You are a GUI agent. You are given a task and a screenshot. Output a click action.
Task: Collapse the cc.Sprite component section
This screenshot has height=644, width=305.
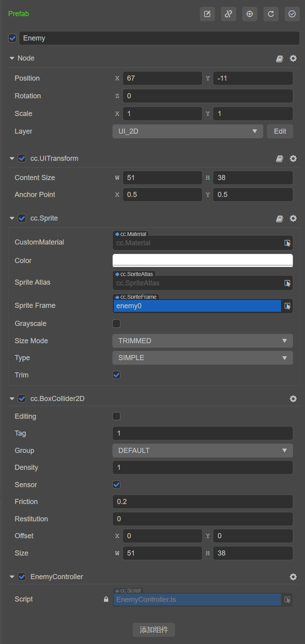12,218
